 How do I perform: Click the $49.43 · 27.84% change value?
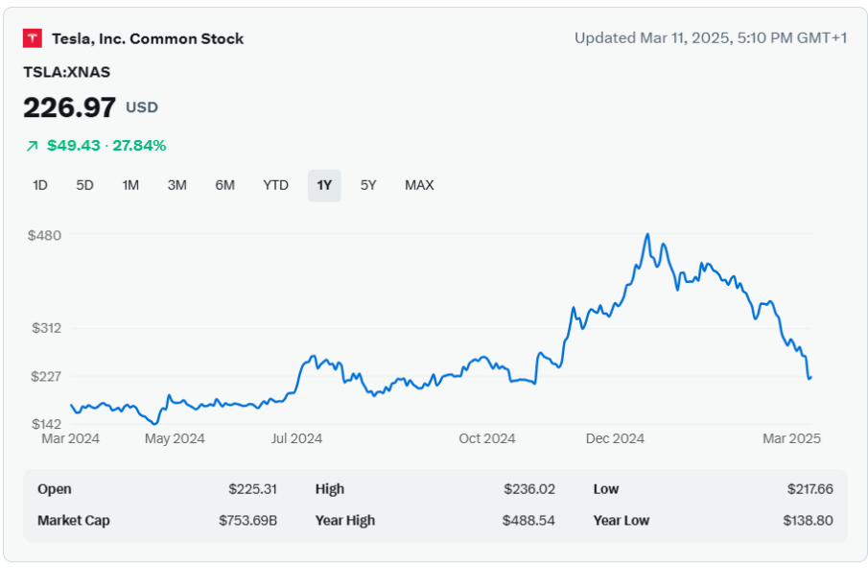(106, 146)
